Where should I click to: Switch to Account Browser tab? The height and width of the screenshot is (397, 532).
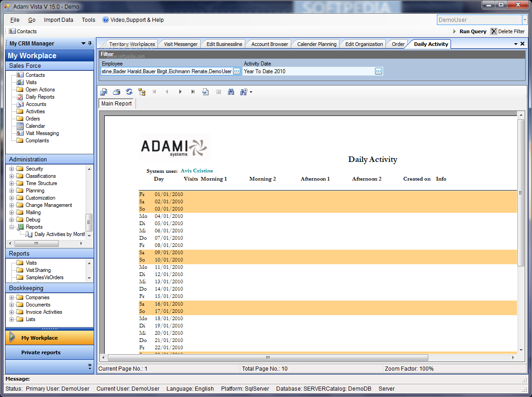pos(269,44)
